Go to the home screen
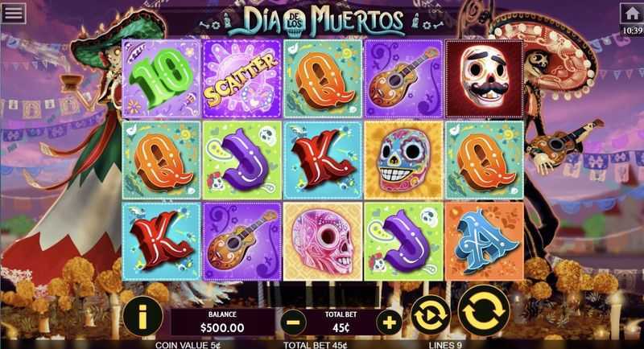Screen dimensions: 644x349 (x=632, y=14)
